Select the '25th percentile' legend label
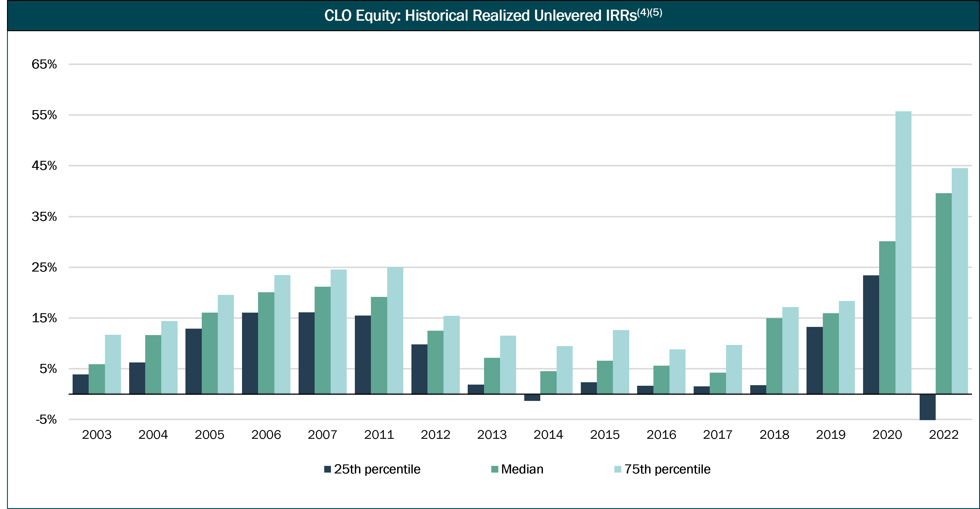 click(x=377, y=469)
